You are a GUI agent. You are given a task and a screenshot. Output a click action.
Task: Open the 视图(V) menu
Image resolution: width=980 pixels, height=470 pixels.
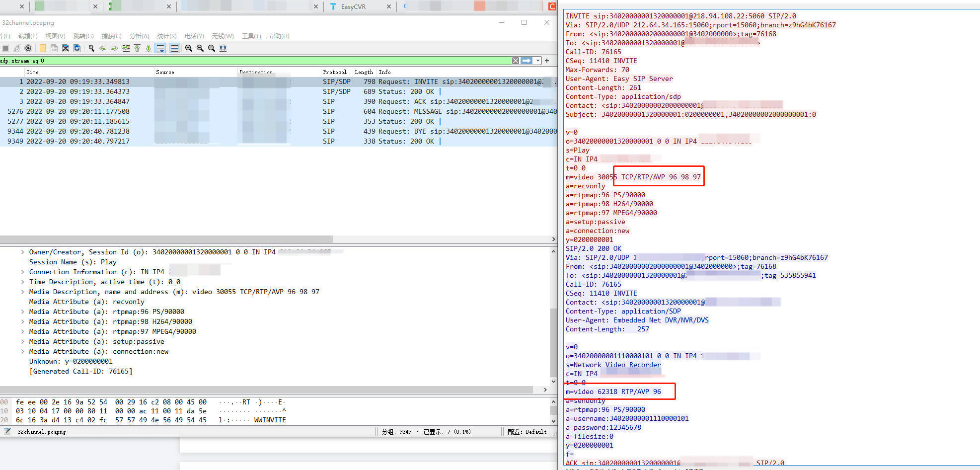55,36
